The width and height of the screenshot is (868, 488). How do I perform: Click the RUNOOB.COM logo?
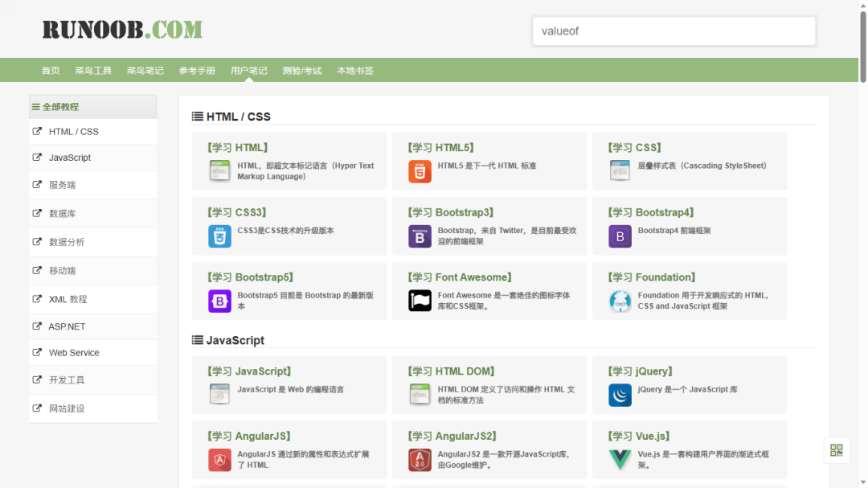tap(122, 30)
